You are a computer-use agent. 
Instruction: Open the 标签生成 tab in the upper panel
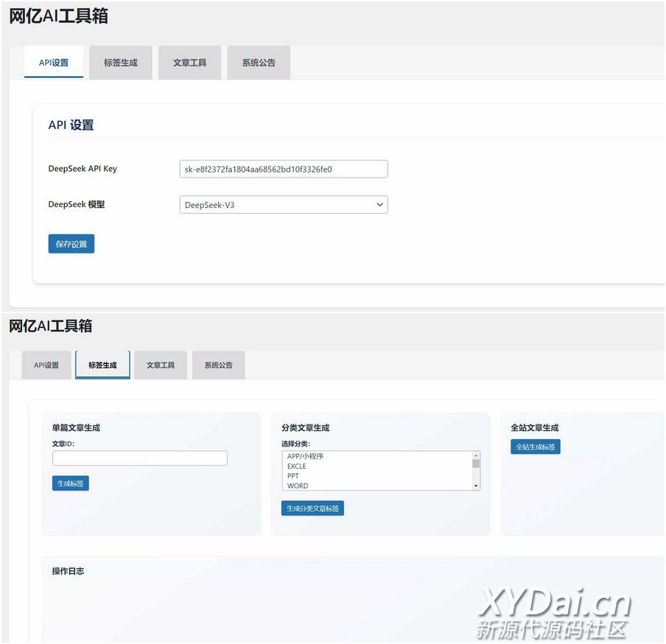click(x=120, y=63)
